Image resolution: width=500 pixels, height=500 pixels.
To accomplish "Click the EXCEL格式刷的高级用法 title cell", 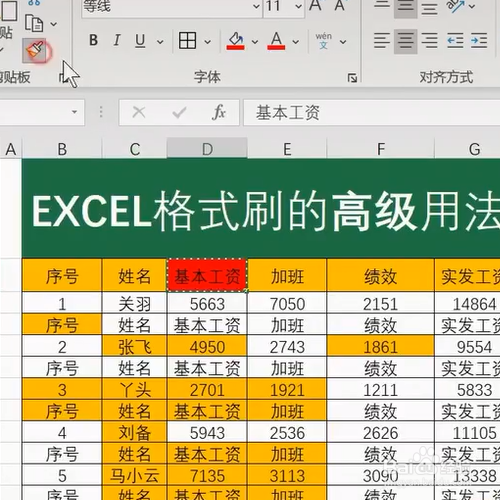I will click(261, 208).
